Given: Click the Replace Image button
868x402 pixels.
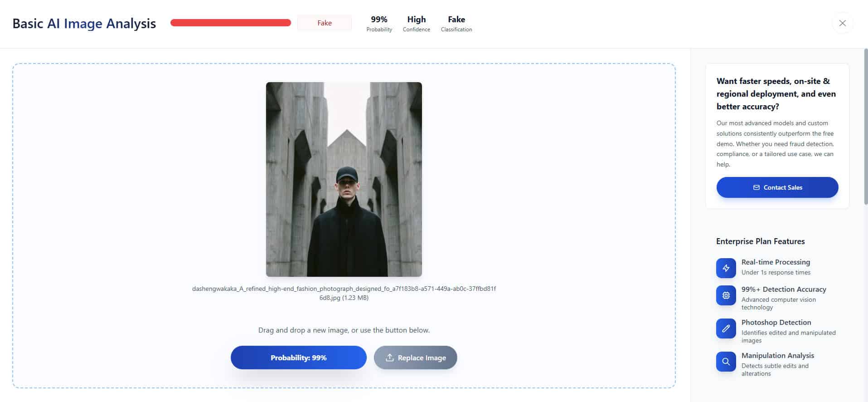Looking at the screenshot, I should (x=415, y=358).
